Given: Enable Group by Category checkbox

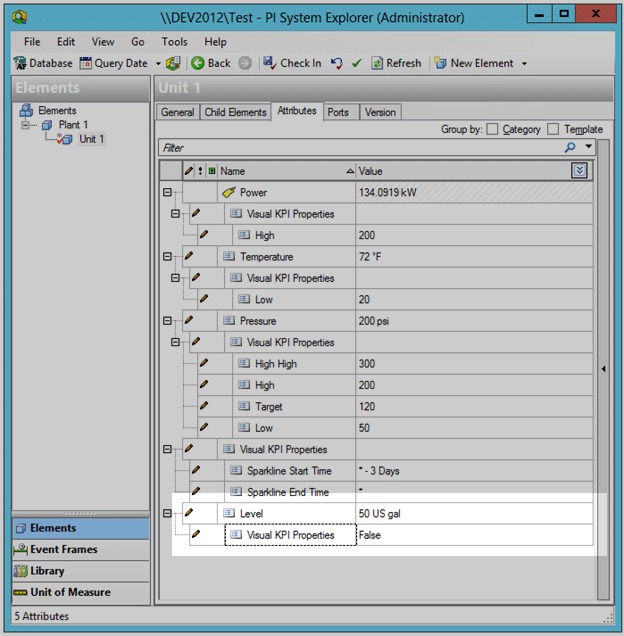Looking at the screenshot, I should (492, 129).
